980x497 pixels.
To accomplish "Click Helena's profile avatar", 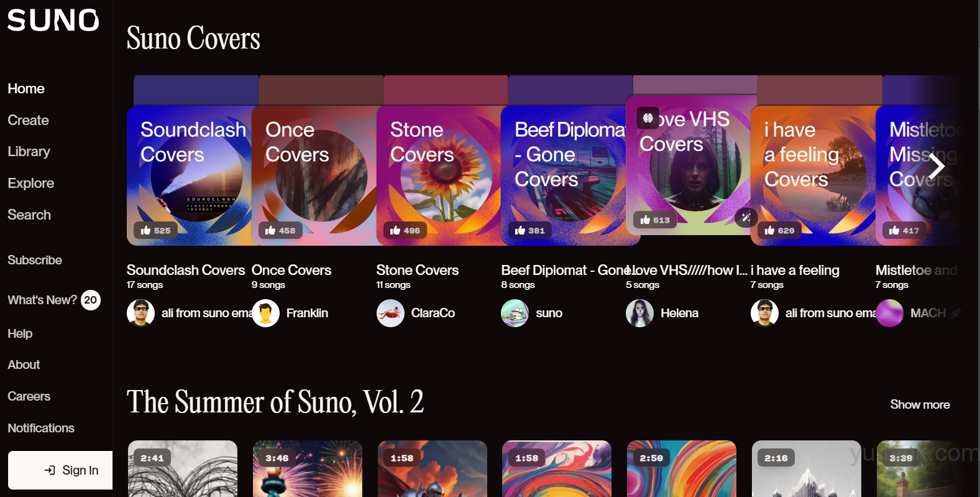I will point(640,313).
